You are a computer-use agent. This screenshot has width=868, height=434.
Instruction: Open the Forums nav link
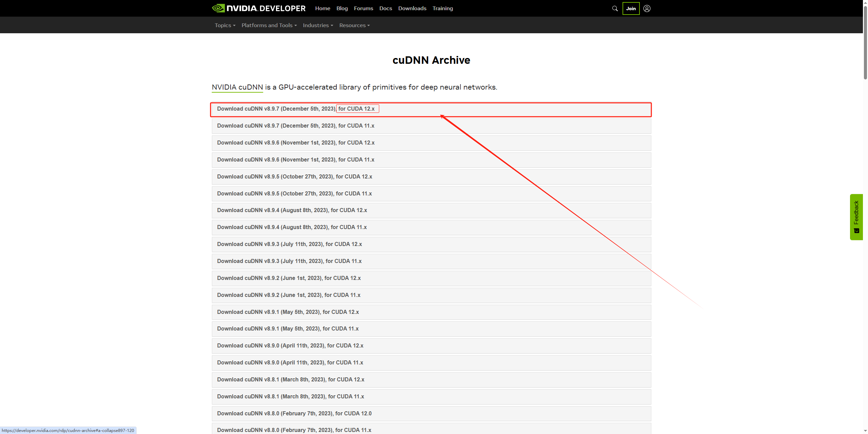[x=363, y=8]
